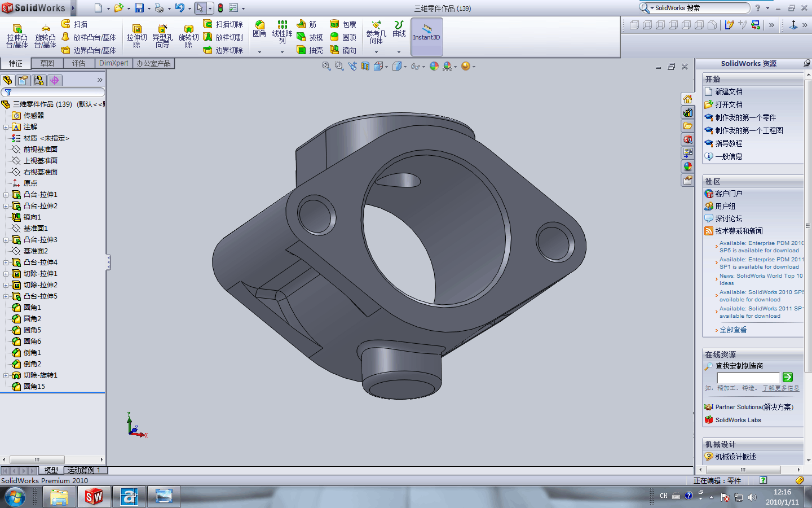Image resolution: width=812 pixels, height=508 pixels.
Task: Select the 筋 (Rib) feature tool
Action: click(x=305, y=25)
